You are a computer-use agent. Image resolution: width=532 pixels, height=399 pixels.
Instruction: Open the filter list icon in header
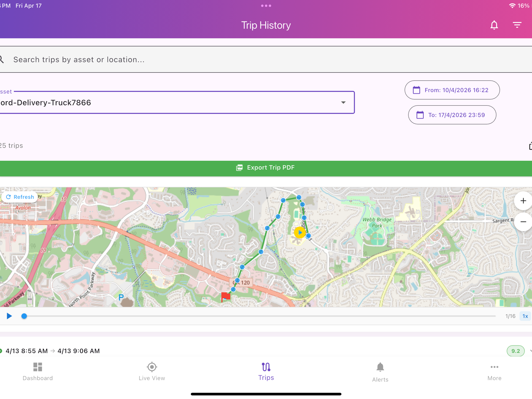click(517, 25)
